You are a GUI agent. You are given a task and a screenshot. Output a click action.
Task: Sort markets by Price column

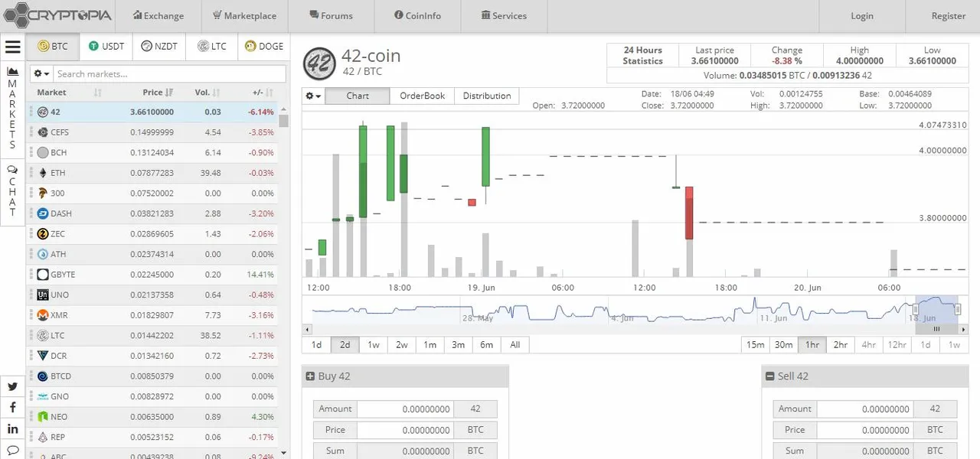(158, 92)
